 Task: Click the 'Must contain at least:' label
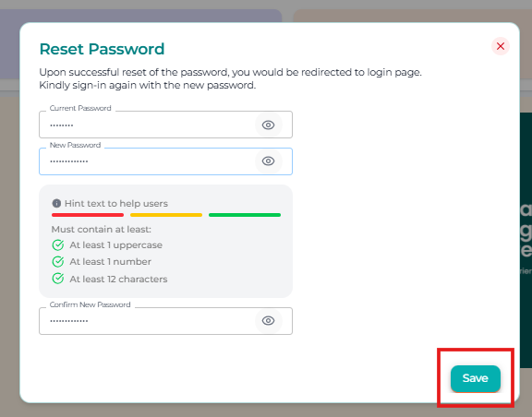coord(101,230)
